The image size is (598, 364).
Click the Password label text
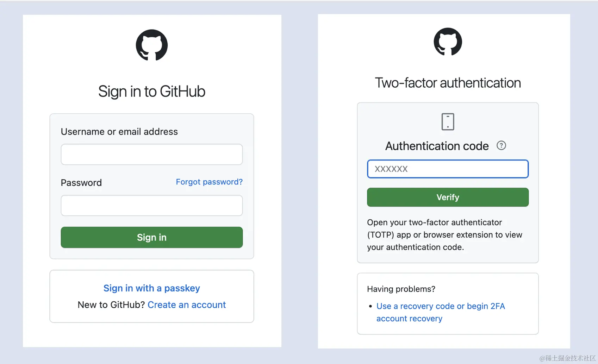tap(81, 183)
